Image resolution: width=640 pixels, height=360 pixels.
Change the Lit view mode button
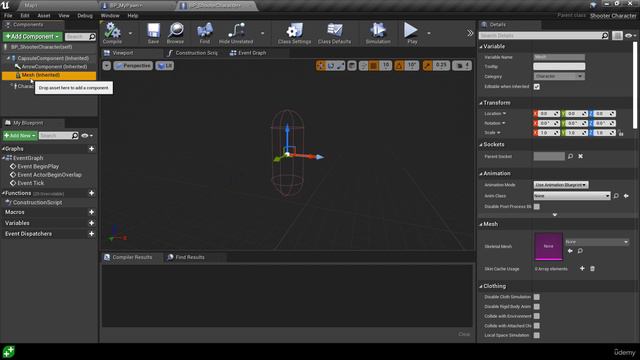(165, 66)
